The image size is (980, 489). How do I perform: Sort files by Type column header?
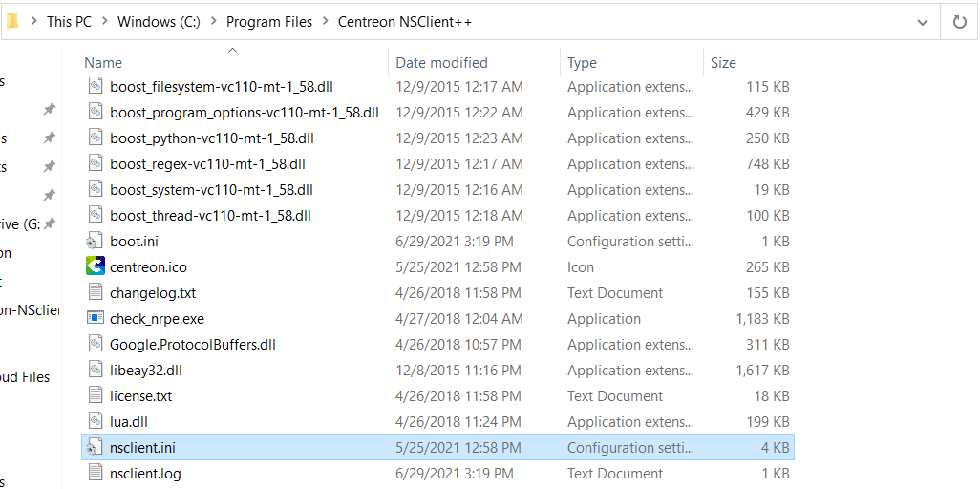pos(582,63)
